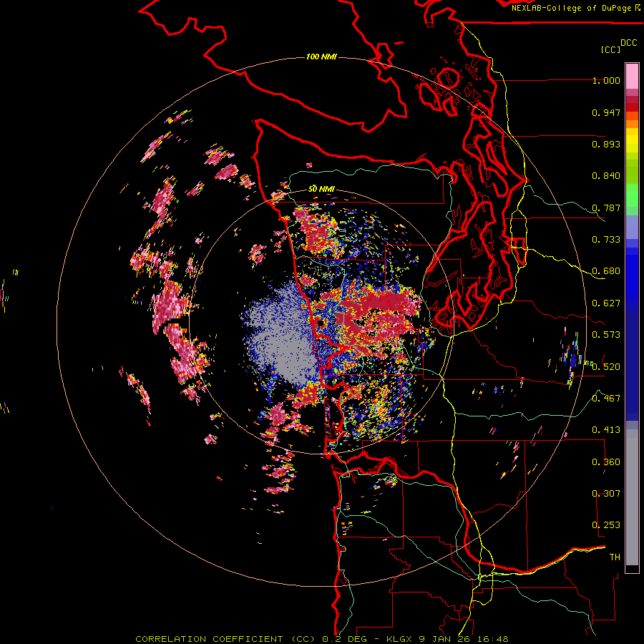Click the [CC] unit label above the colorbar

point(610,49)
